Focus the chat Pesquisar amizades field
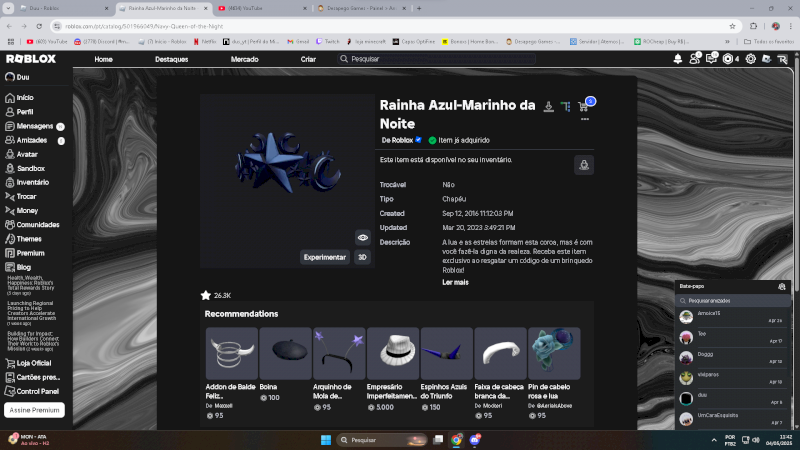The image size is (800, 450). pos(733,301)
